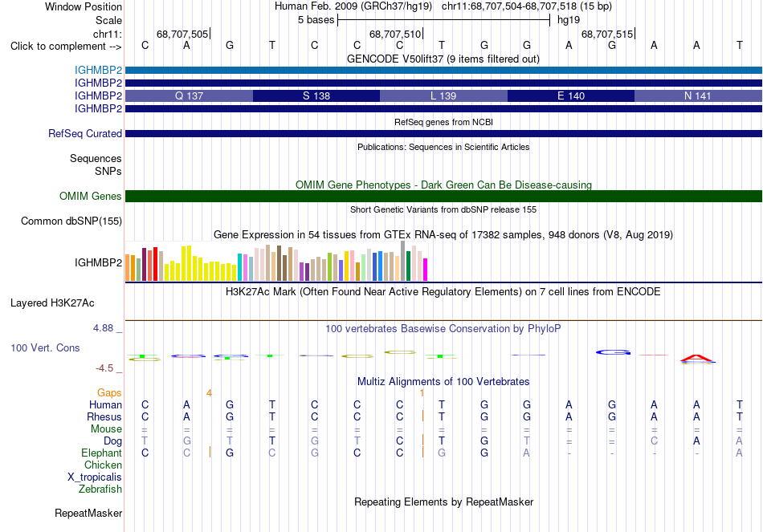Click the Gaps row label
The width and height of the screenshot is (763, 532).
109,392
